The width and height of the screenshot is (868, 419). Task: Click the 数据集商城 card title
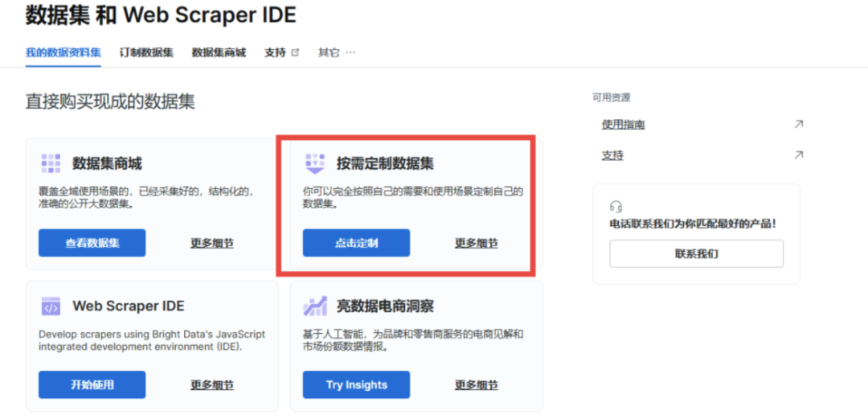click(107, 164)
